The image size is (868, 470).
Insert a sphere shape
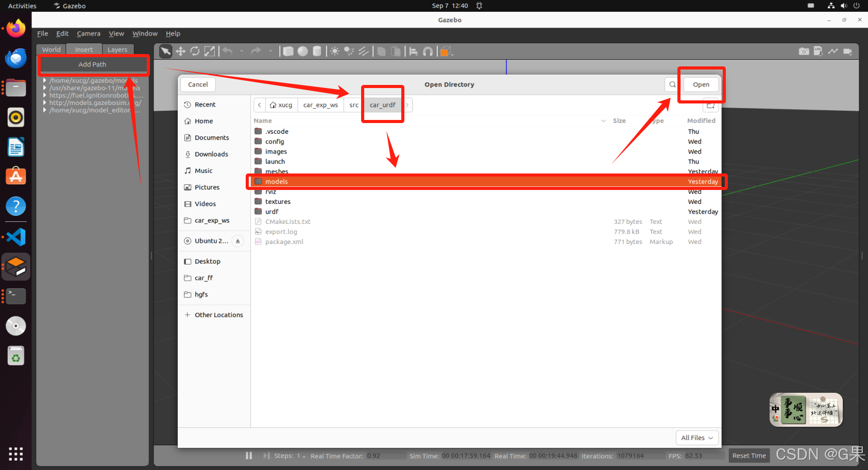pyautogui.click(x=303, y=51)
